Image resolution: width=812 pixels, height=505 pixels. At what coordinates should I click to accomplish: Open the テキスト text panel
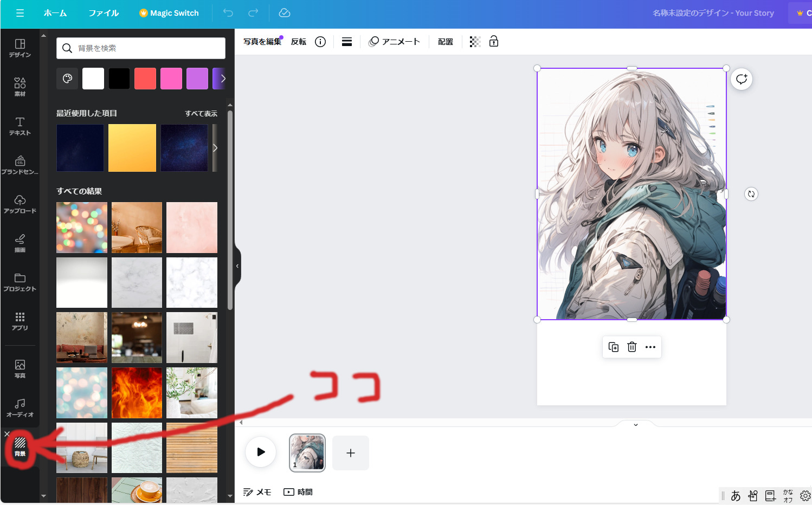point(20,126)
